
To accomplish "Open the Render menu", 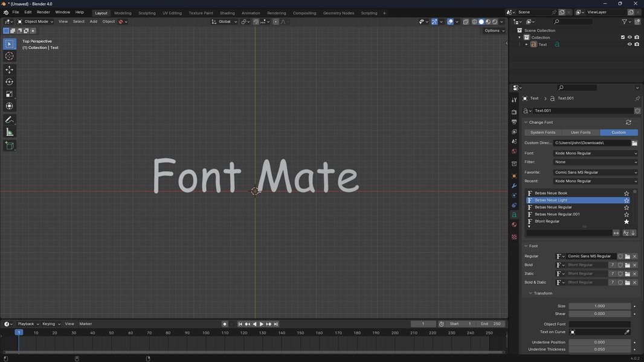I will [43, 12].
